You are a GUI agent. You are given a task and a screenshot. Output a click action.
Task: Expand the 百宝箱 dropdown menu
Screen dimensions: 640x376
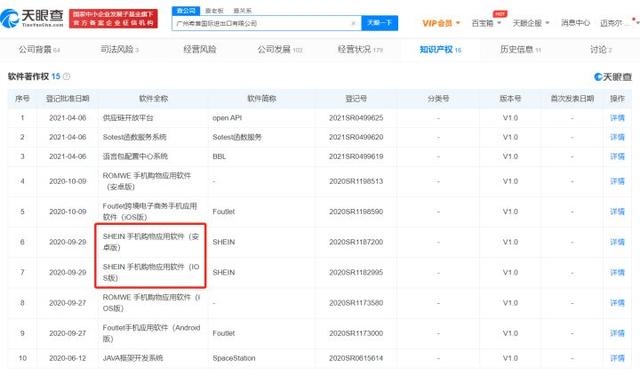pos(486,23)
